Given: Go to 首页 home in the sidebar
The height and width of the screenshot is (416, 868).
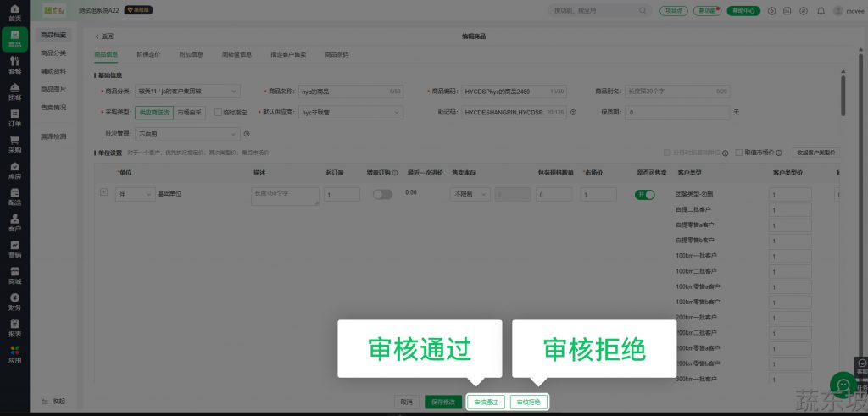Looking at the screenshot, I should (x=14, y=13).
